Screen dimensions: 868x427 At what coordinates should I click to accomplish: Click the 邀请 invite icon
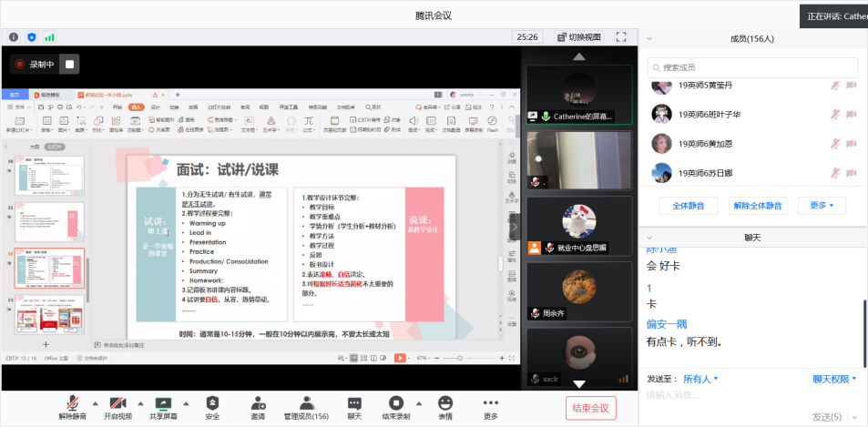259,402
